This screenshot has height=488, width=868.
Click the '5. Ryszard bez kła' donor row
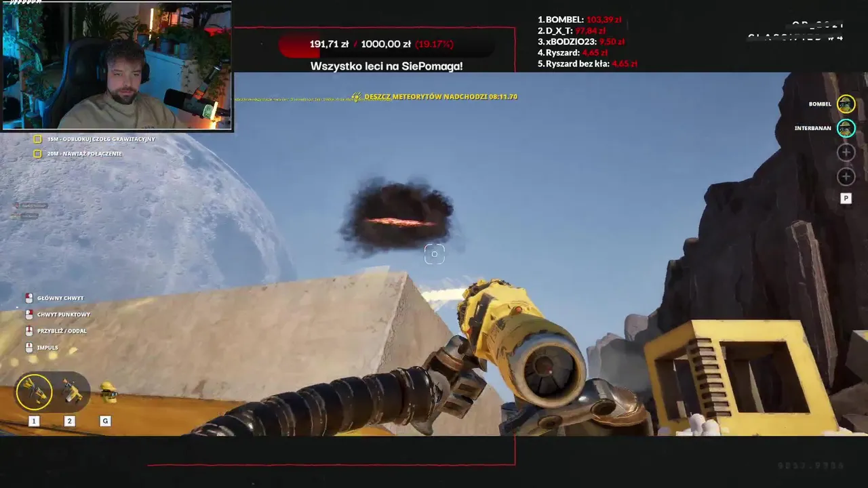pyautogui.click(x=587, y=64)
